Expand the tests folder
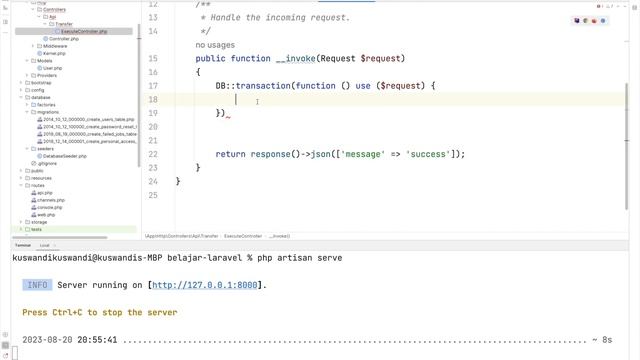Viewport: 640px width, 360px height. coord(21,230)
